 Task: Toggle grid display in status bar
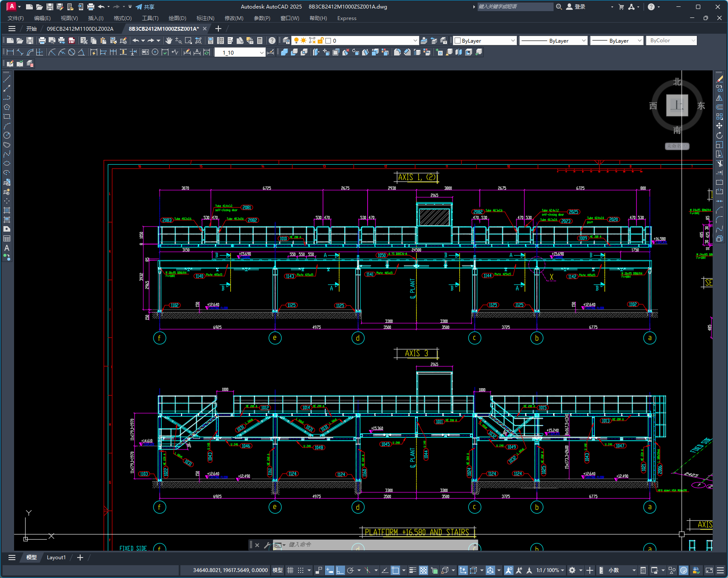point(290,570)
